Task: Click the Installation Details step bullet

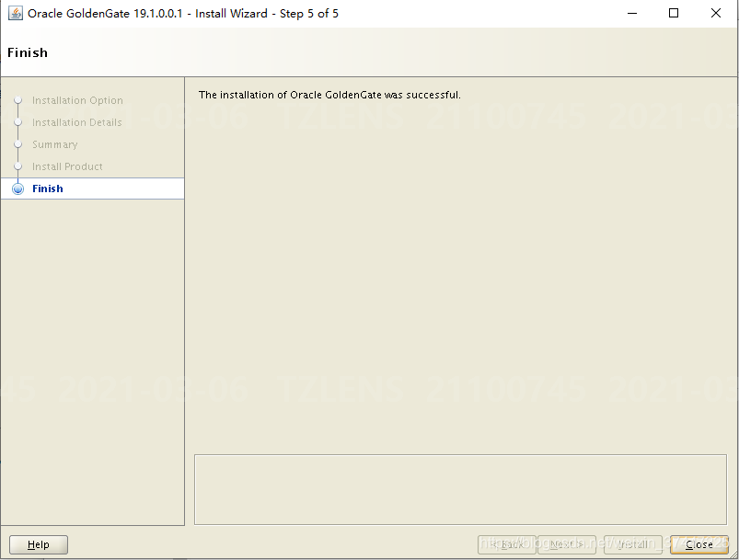Action: point(17,122)
